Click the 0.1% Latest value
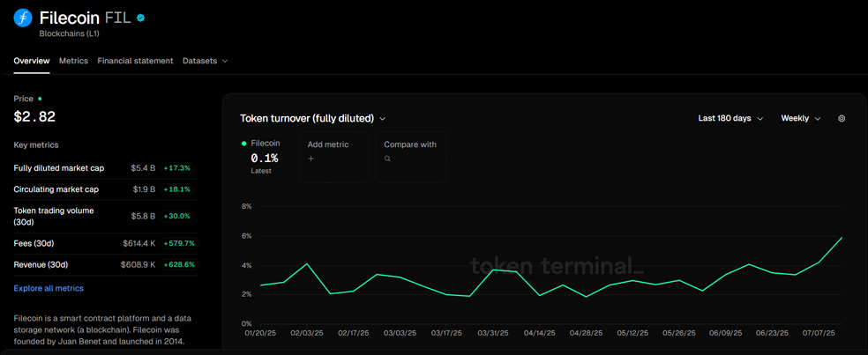This screenshot has width=868, height=355. (265, 159)
